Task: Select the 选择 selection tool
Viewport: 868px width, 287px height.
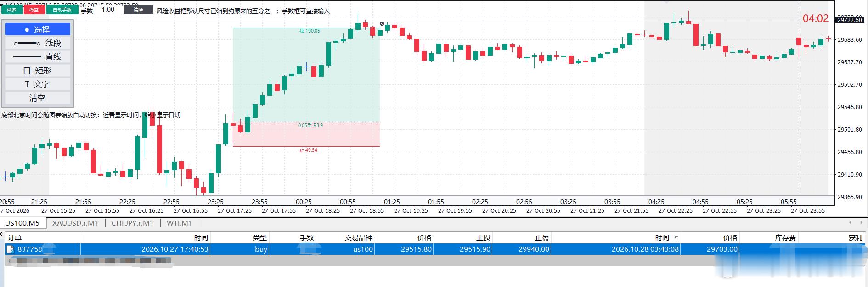Action: coord(38,29)
